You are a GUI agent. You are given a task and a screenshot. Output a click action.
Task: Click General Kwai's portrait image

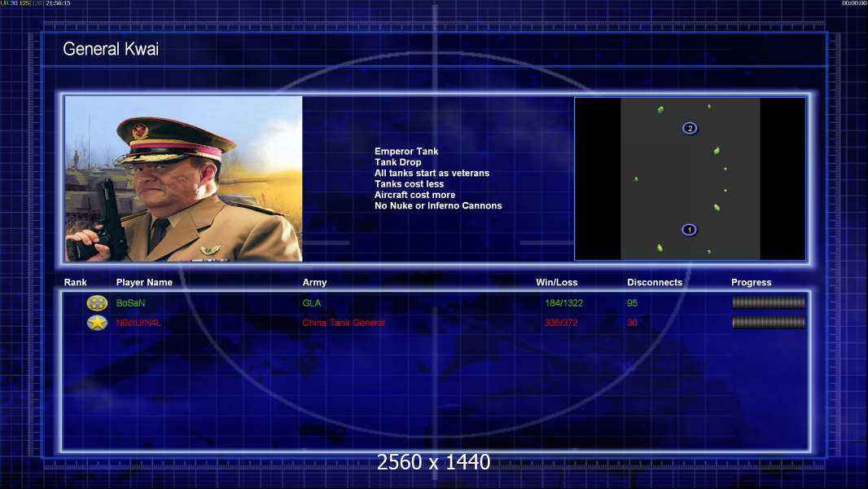184,178
